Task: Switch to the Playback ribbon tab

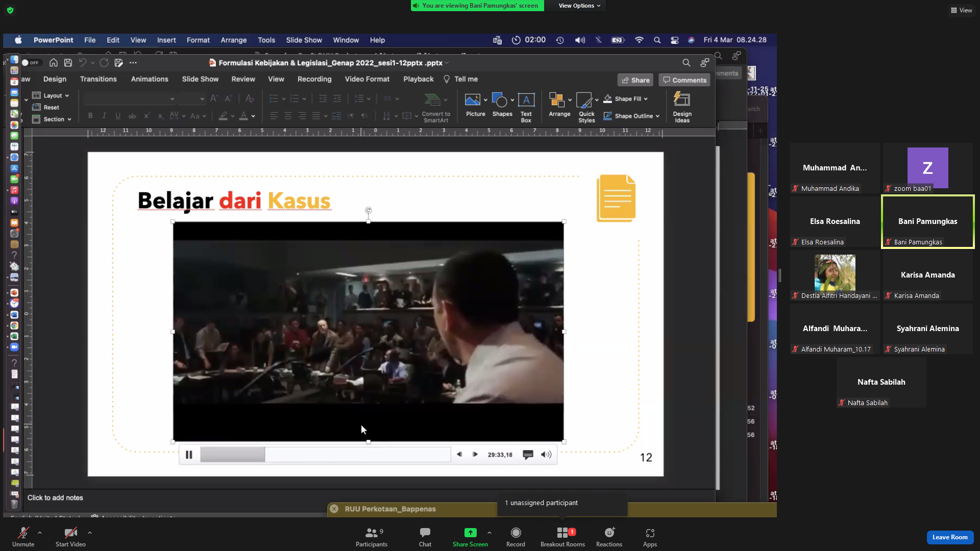Action: (x=419, y=79)
